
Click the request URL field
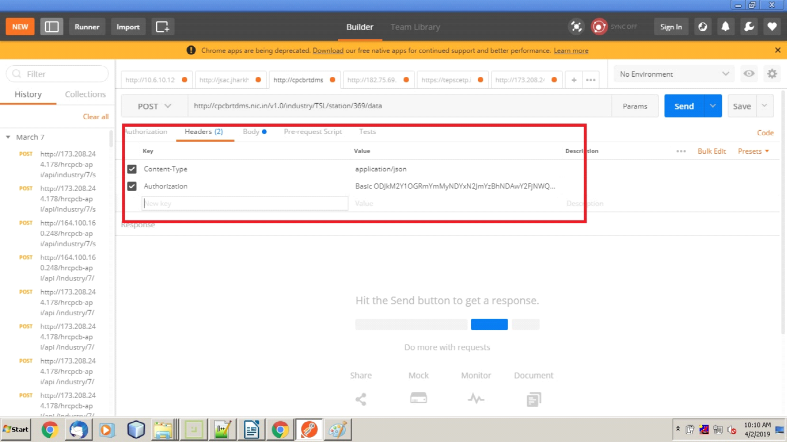tap(400, 106)
